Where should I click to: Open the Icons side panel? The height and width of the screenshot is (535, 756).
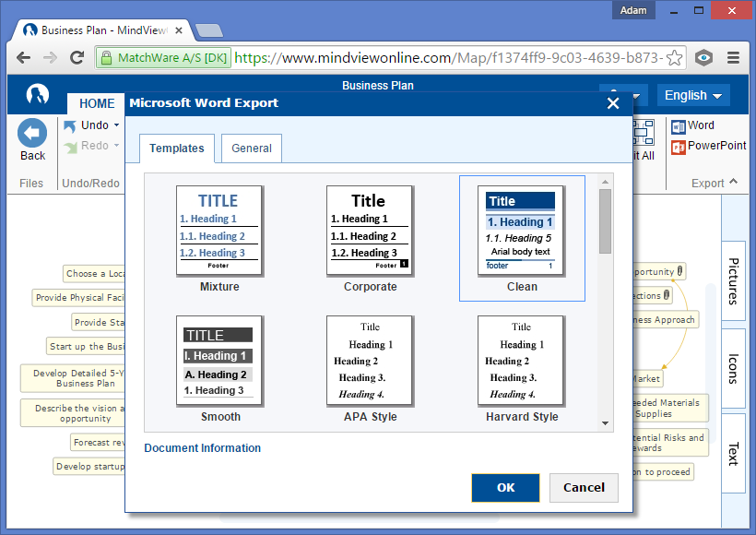click(x=733, y=369)
